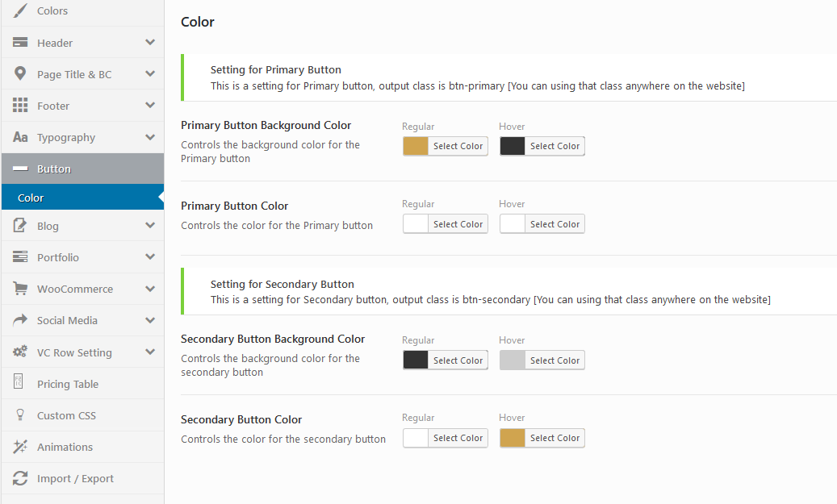This screenshot has height=504, width=837.
Task: Click the map pin icon for Page Title & BC
Action: click(x=20, y=74)
